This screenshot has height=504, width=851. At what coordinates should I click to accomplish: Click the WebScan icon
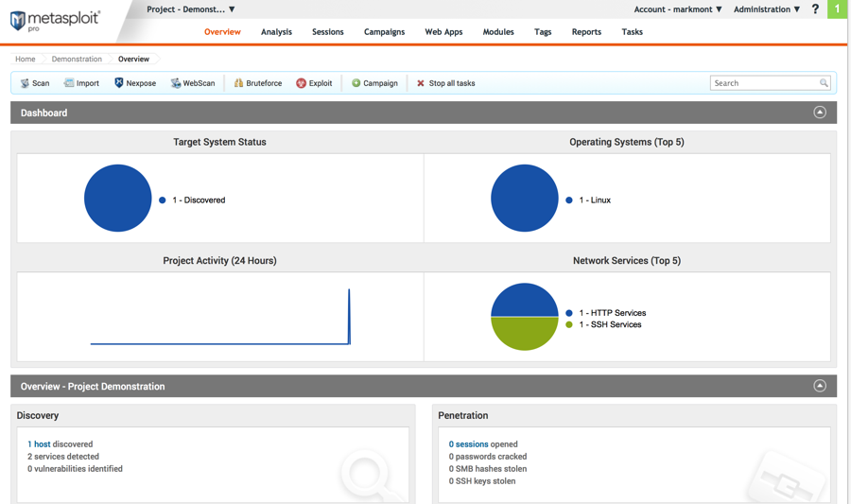pyautogui.click(x=176, y=83)
